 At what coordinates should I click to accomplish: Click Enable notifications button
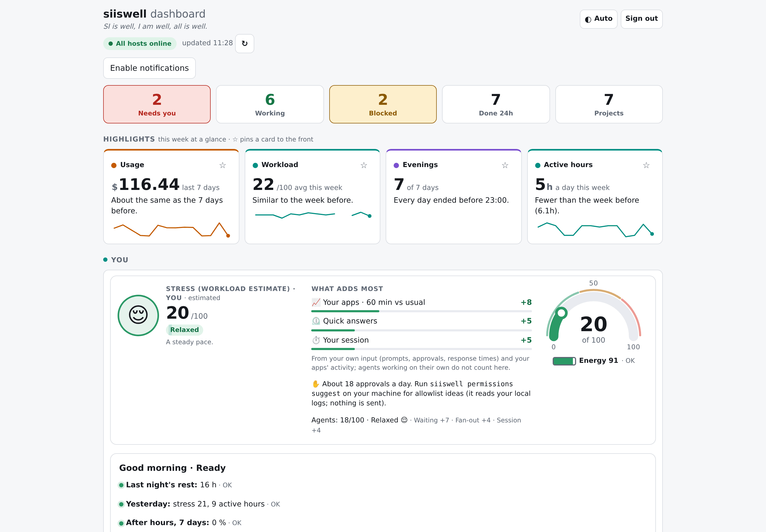click(149, 68)
